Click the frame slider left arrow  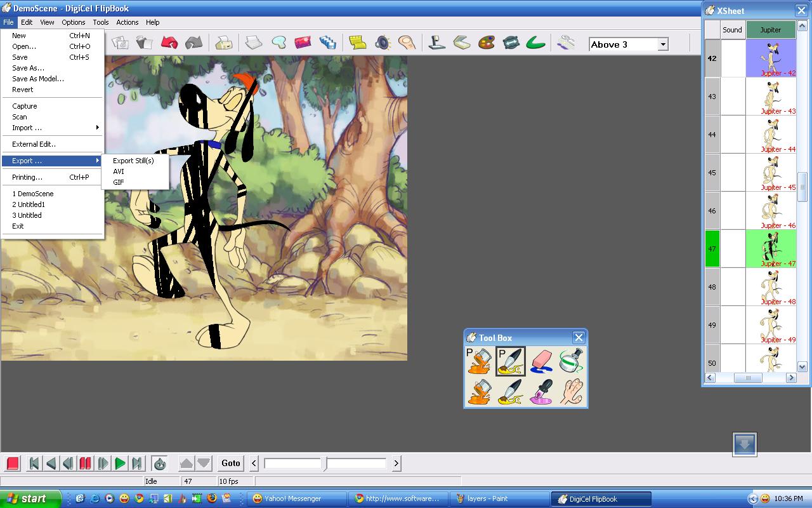[254, 464]
